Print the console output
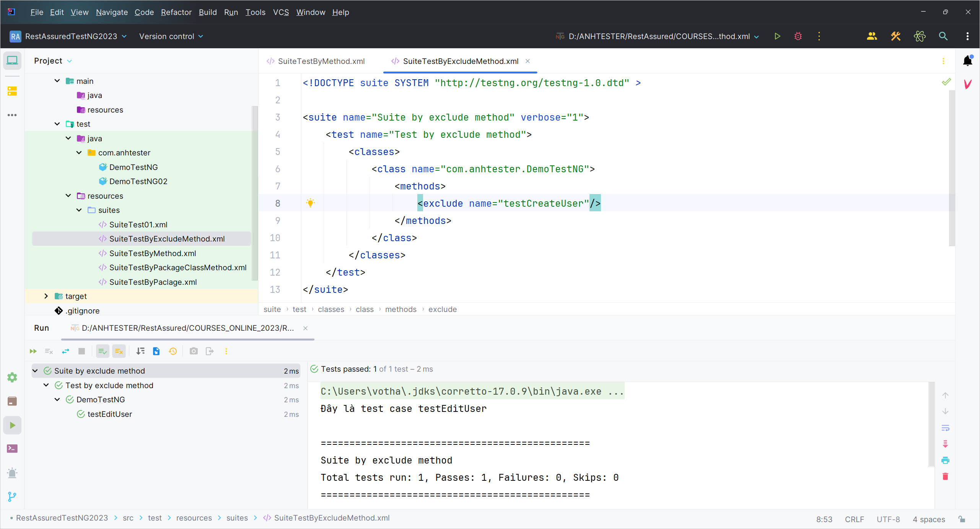This screenshot has height=529, width=980. pos(945,460)
